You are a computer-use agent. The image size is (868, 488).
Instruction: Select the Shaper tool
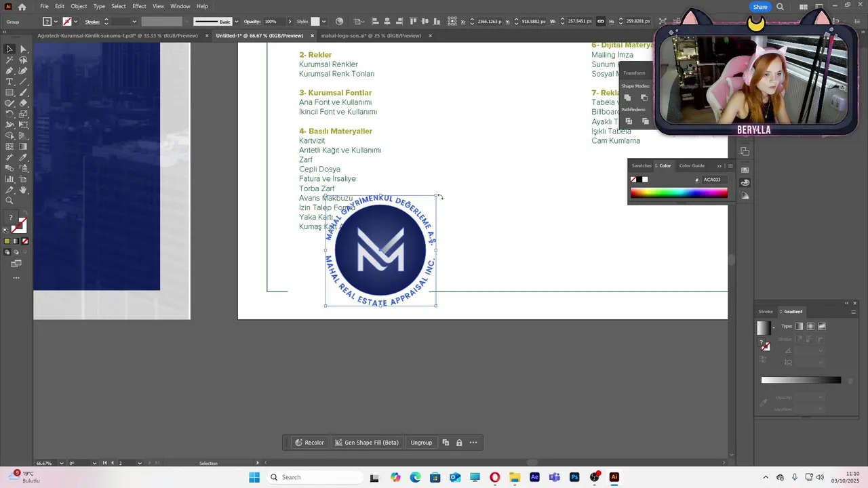tap(9, 103)
